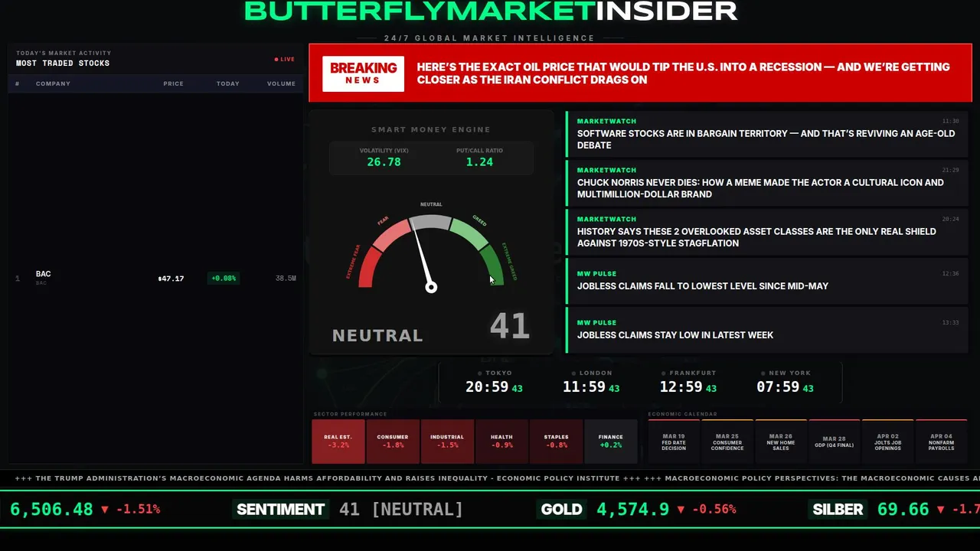Select the Real Est. sector tile
Image resolution: width=980 pixels, height=551 pixels.
click(x=338, y=442)
